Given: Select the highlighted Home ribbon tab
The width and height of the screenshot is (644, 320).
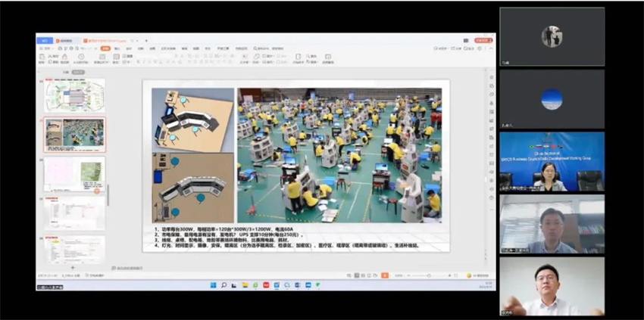Looking at the screenshot, I should [105, 48].
